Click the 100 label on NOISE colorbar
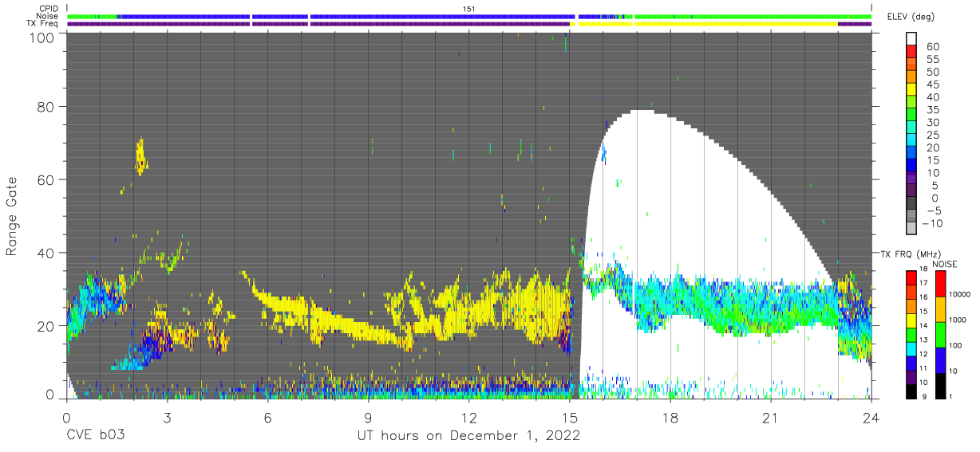 (x=956, y=346)
